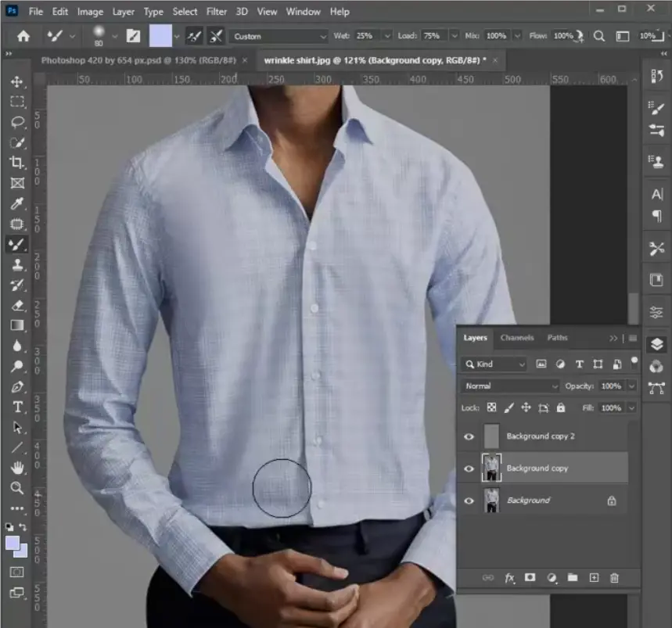Select the History Brush tool

[x=17, y=285]
